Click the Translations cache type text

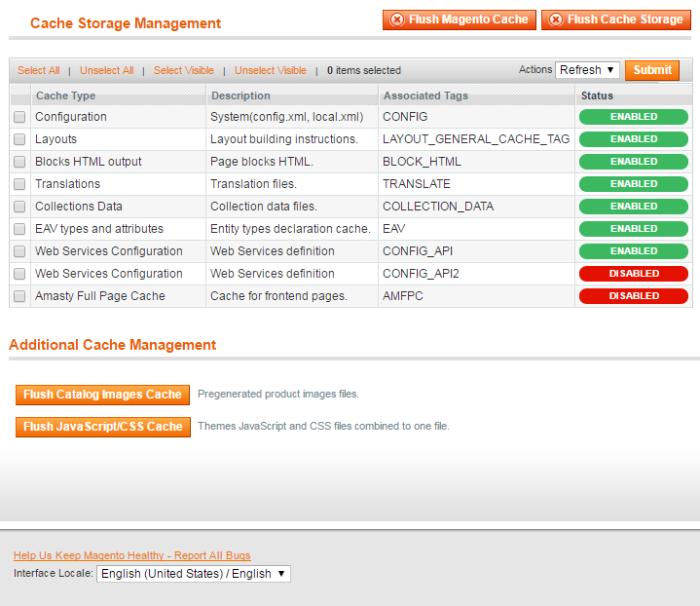[67, 184]
